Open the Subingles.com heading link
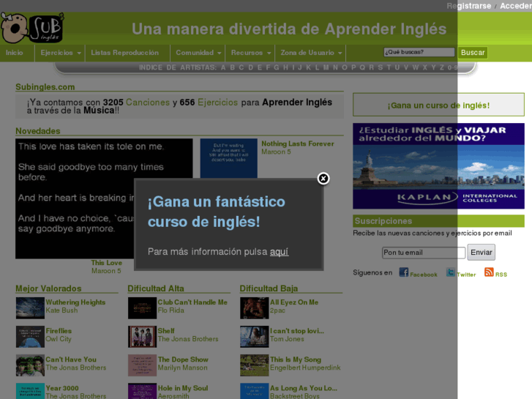Image resolution: width=532 pixels, height=399 pixels. [45, 87]
